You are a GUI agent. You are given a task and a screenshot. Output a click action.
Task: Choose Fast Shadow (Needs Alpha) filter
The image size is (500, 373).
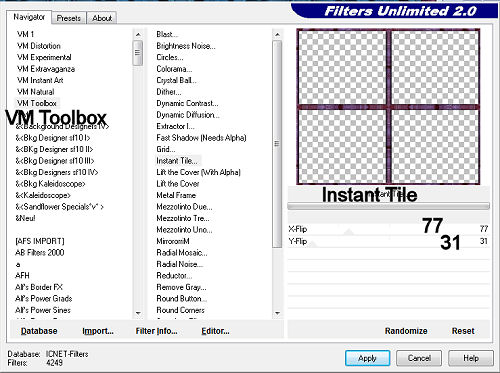(x=201, y=138)
